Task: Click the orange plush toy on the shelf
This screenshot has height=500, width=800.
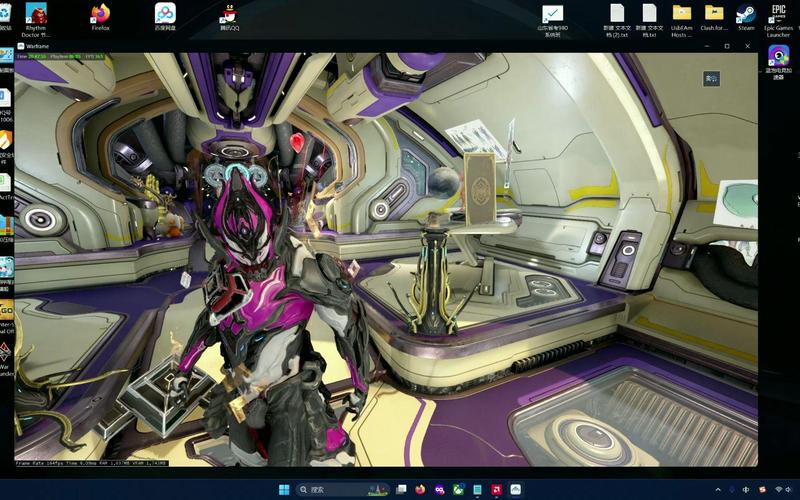Action: point(173,224)
